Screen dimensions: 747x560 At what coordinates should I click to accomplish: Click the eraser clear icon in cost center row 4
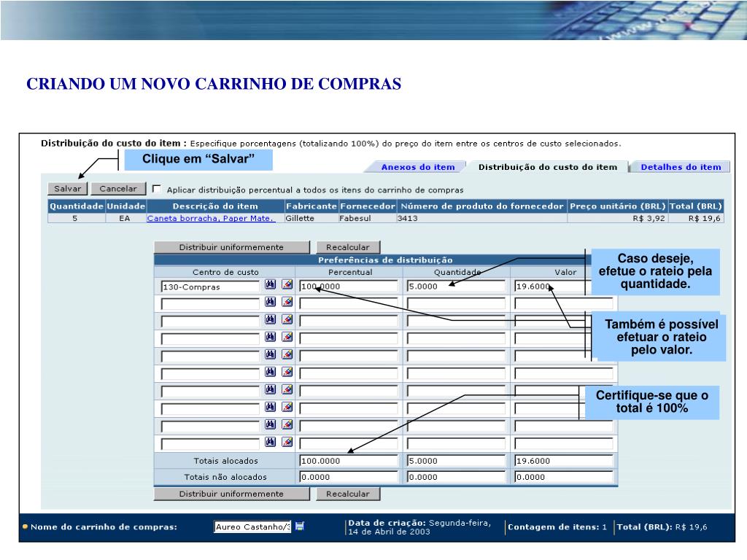(x=287, y=337)
